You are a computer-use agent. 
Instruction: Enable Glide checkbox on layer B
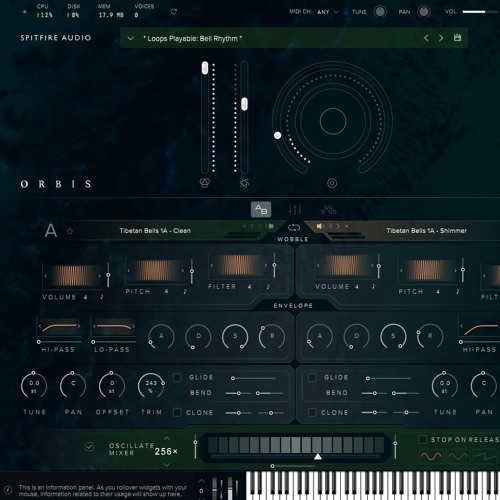312,377
